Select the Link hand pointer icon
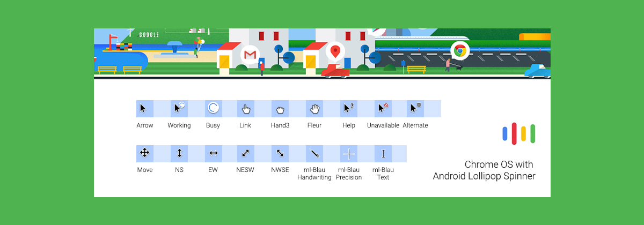Screen dimensions: 644x225 click(x=246, y=109)
